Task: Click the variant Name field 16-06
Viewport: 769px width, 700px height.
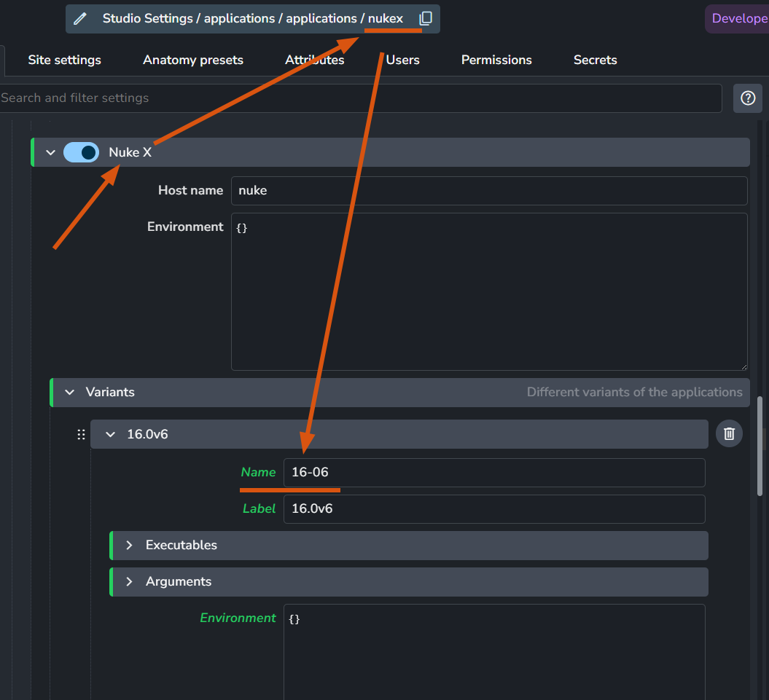Action: click(494, 473)
